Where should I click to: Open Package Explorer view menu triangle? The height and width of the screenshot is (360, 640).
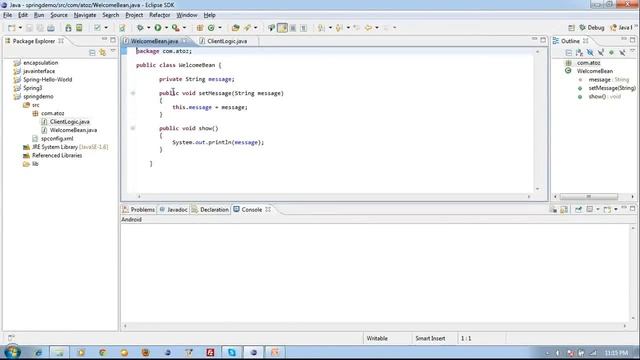pos(113,51)
